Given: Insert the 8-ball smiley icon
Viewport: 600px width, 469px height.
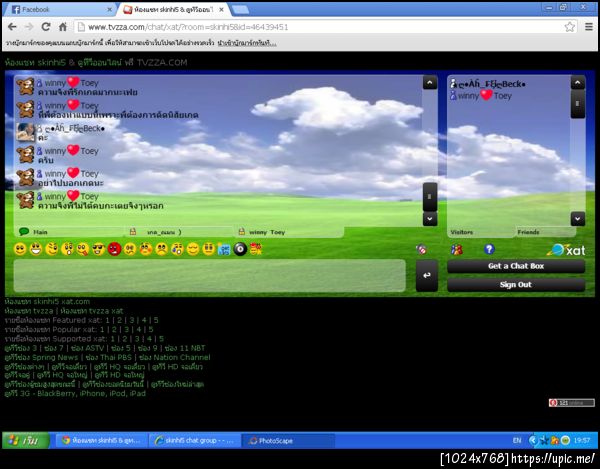Looking at the screenshot, I should pyautogui.click(x=240, y=249).
